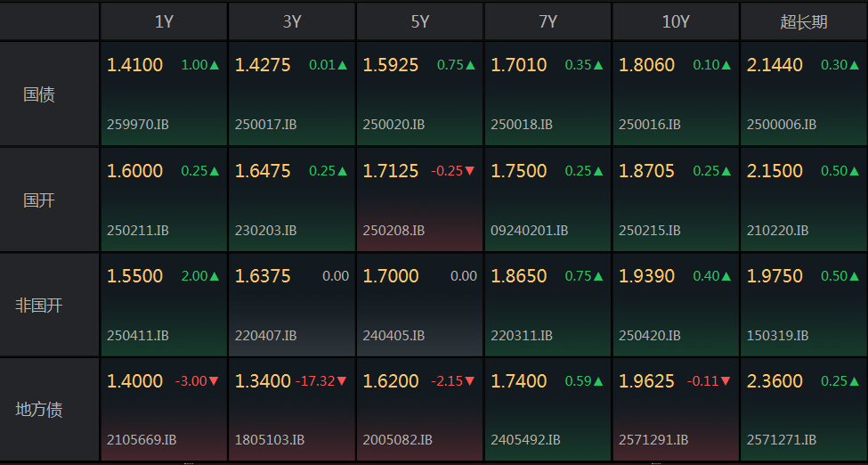The image size is (868, 465).
Task: Select the 3Y maturity column header
Action: coord(292,22)
